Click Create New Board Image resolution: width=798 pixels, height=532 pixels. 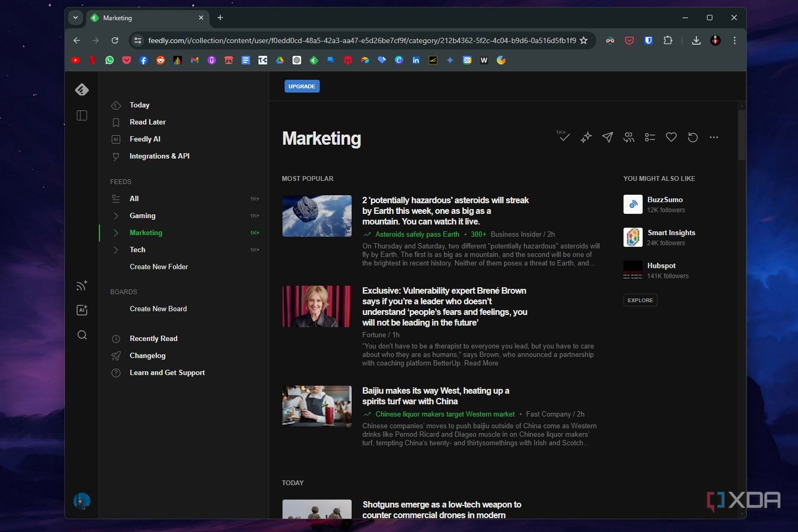pyautogui.click(x=158, y=309)
